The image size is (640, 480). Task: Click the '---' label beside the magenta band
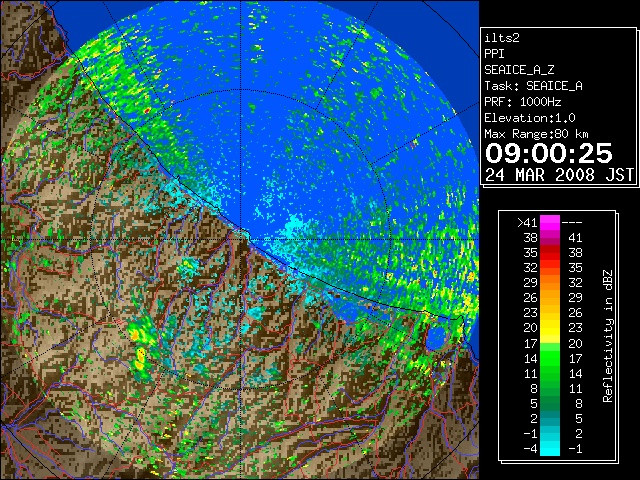coord(572,222)
